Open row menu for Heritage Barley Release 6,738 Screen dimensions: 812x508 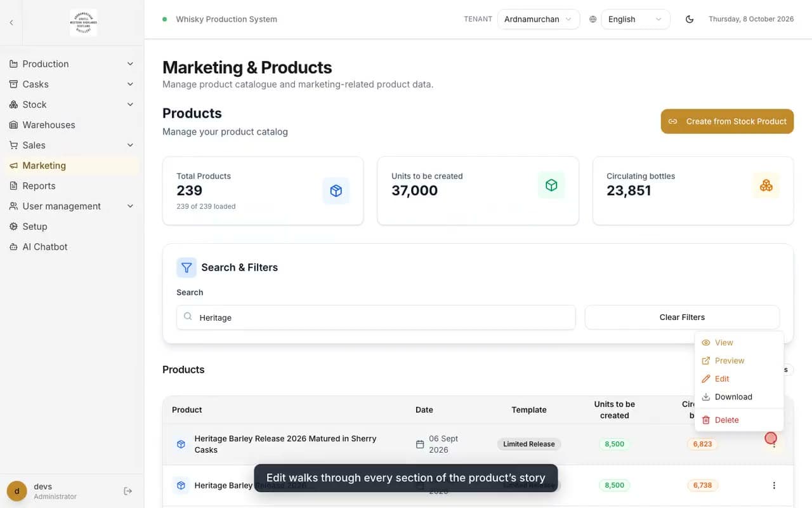click(x=774, y=485)
